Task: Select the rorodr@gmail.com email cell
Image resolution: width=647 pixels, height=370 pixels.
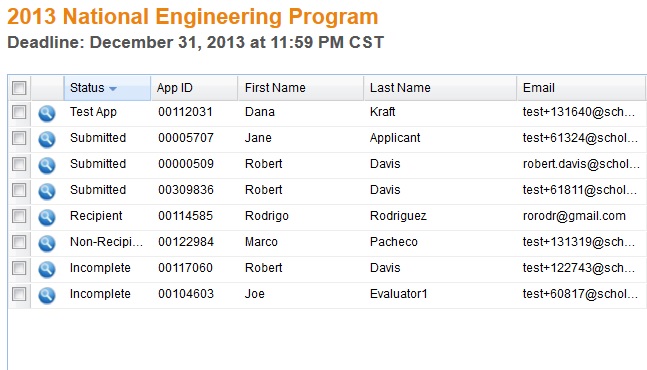Action: 574,216
